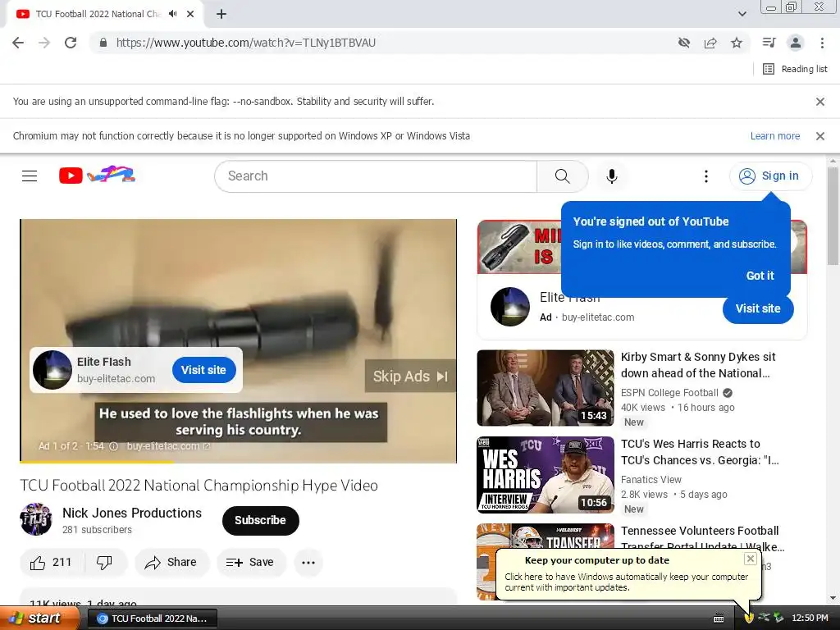This screenshot has height=630, width=840.
Task: Share this page via address bar icon
Action: pos(710,43)
